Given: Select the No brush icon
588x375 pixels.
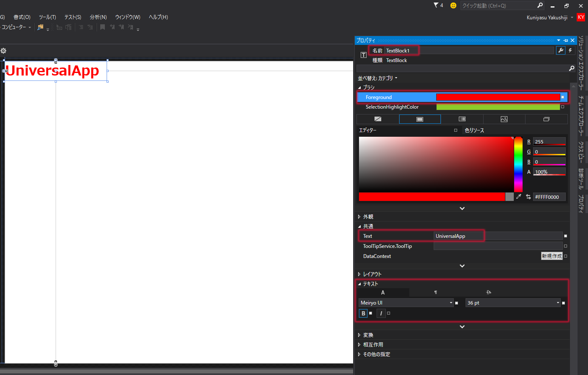Looking at the screenshot, I should tap(378, 119).
